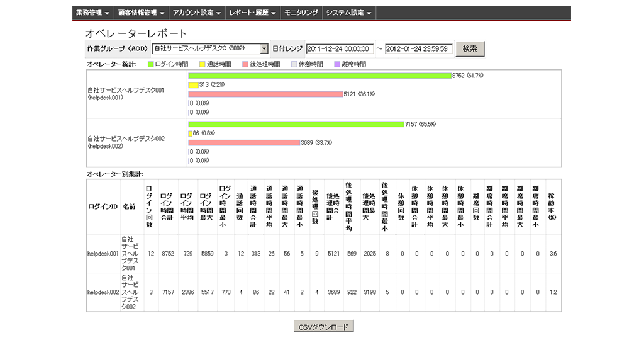Viewport: 644px width, 340px height.
Task: Open the モニタリング menu item
Action: tap(301, 13)
